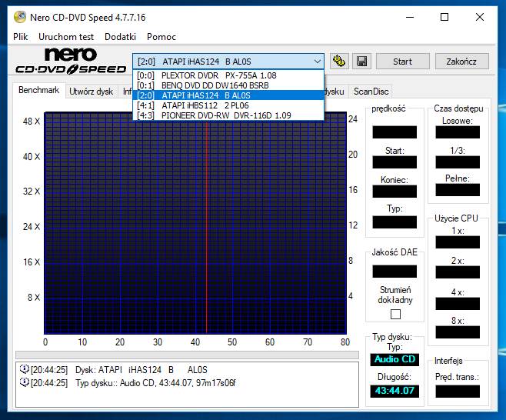Minimize the Nero CD-DVD Speed window
The width and height of the screenshot is (506, 420).
(x=410, y=17)
